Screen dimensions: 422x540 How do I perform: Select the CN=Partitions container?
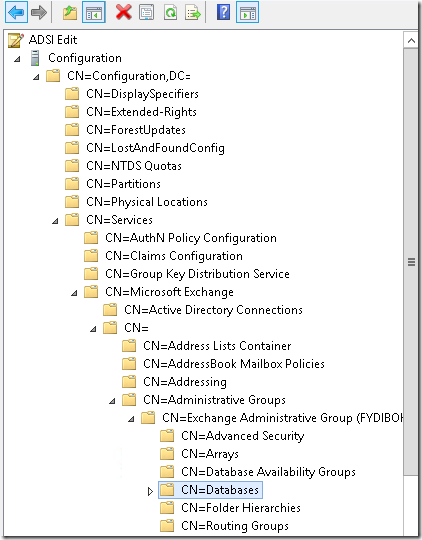point(123,184)
